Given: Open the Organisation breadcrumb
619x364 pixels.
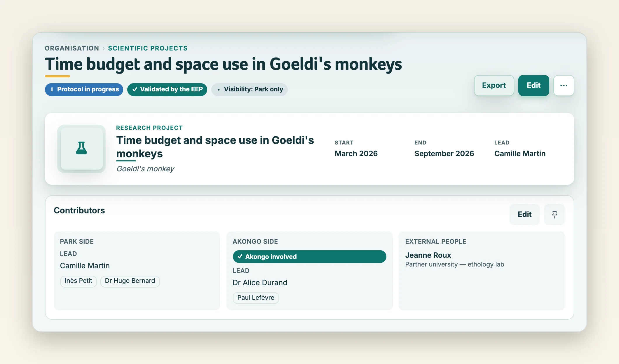Looking at the screenshot, I should (72, 48).
